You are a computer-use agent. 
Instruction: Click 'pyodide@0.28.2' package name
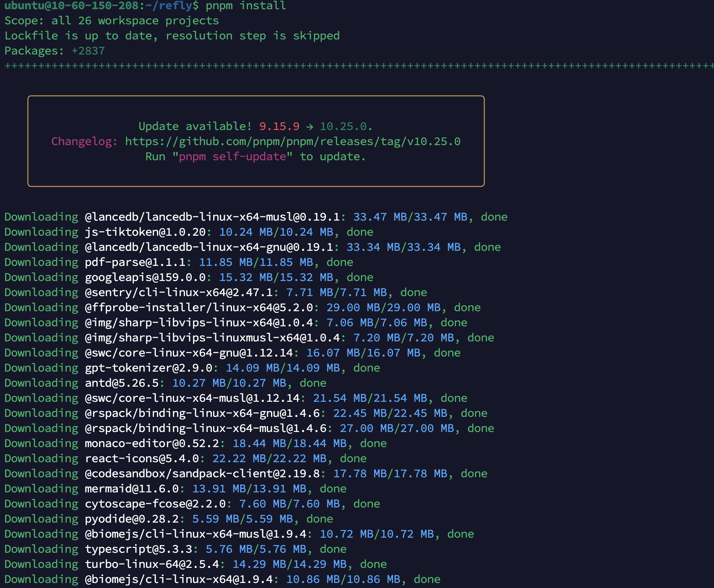click(x=132, y=519)
